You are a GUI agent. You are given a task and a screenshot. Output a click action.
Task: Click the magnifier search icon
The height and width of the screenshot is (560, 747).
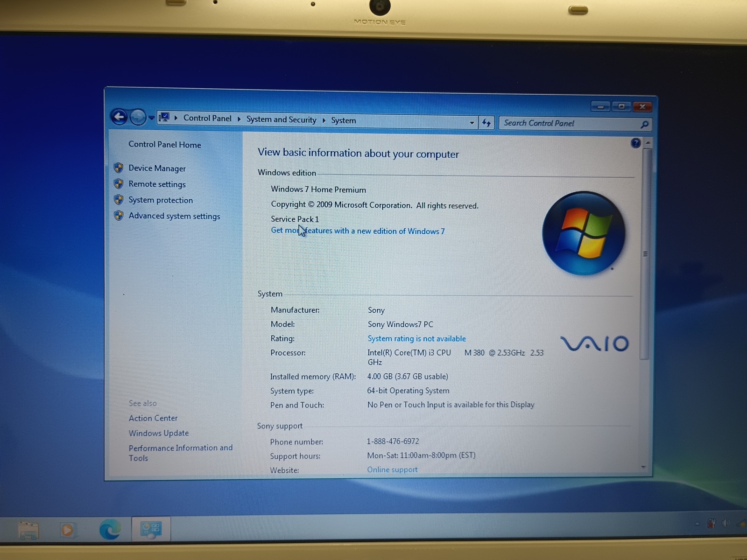pos(644,125)
